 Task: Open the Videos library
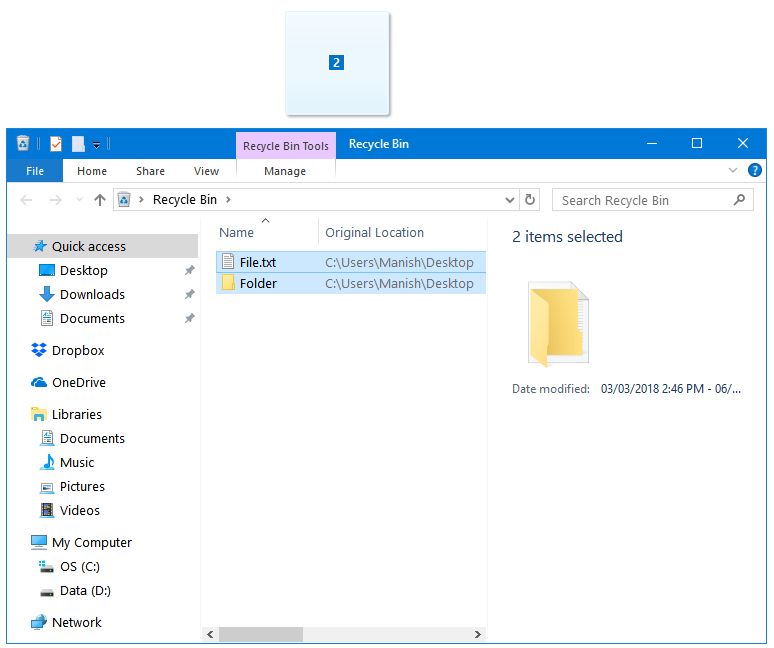79,510
